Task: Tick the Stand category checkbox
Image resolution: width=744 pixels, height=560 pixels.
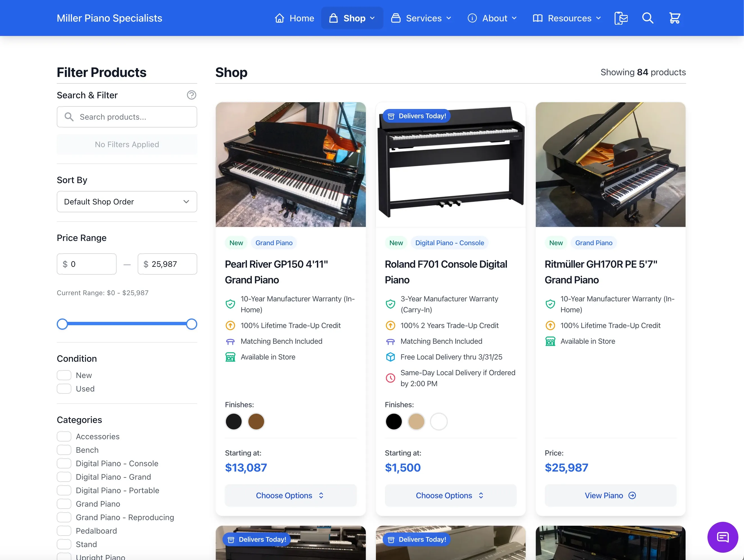Action: pos(64,544)
